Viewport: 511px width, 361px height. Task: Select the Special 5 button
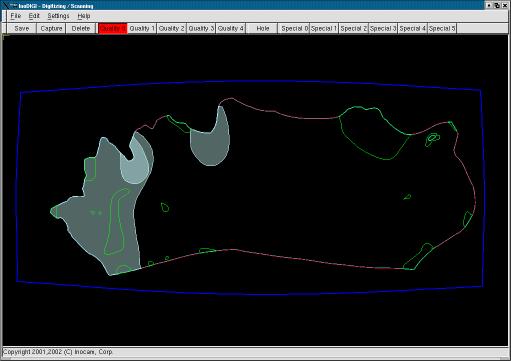point(442,28)
